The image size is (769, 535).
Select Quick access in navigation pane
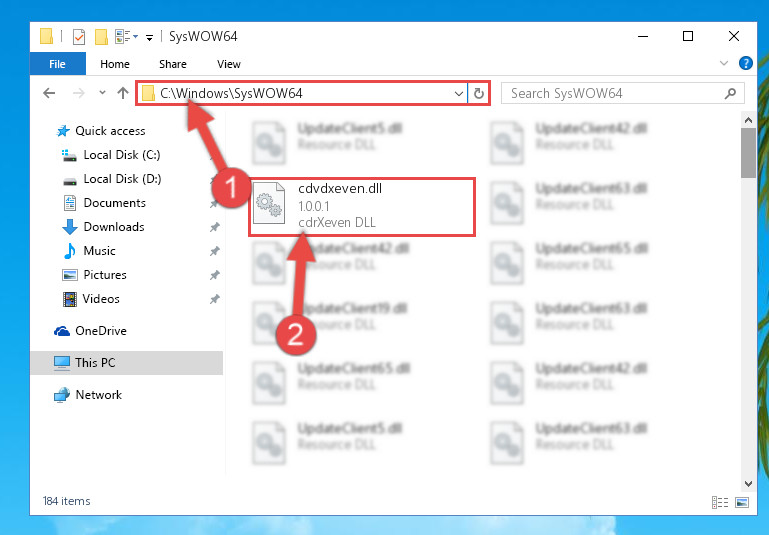click(x=101, y=131)
